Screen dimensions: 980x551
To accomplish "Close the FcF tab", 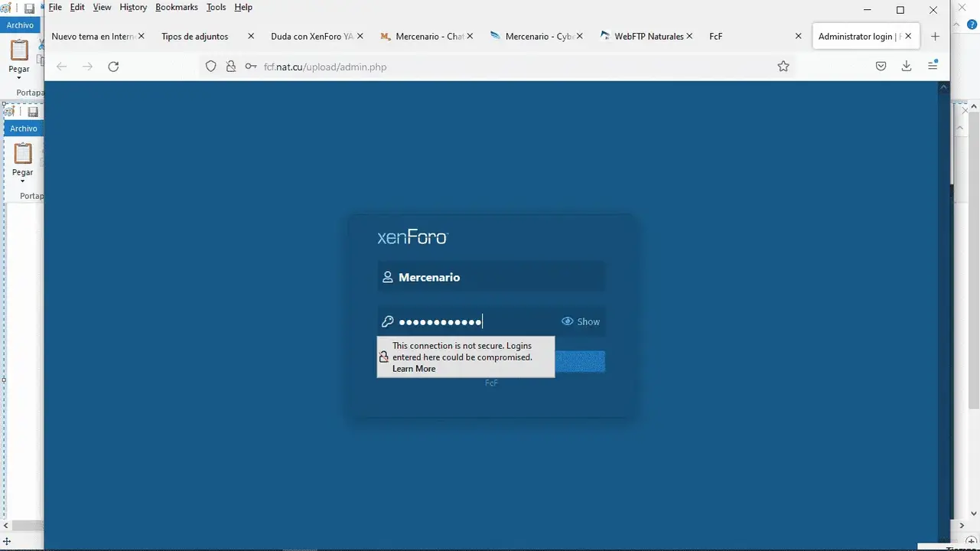I will (798, 36).
